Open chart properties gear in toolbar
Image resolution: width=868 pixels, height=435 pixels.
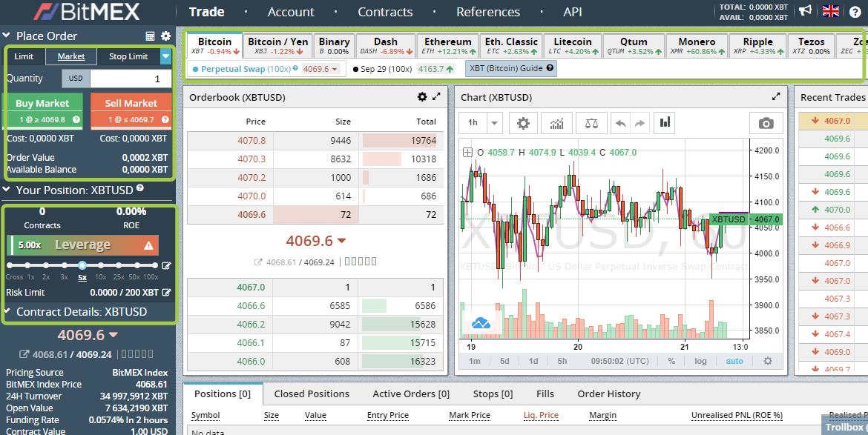[523, 123]
